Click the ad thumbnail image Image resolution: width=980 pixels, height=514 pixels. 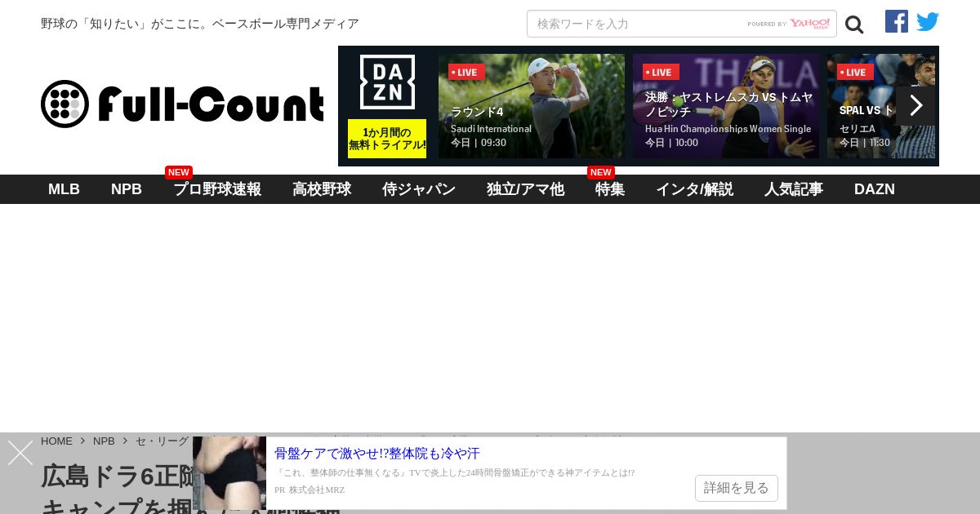point(229,473)
